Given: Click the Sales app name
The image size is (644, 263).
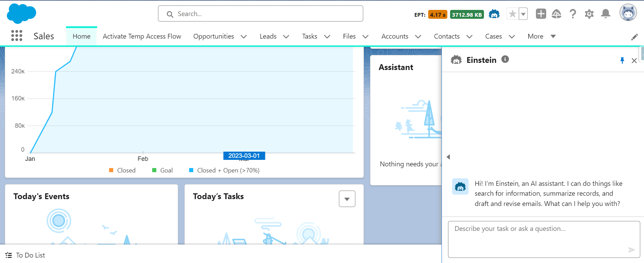Looking at the screenshot, I should [x=44, y=36].
